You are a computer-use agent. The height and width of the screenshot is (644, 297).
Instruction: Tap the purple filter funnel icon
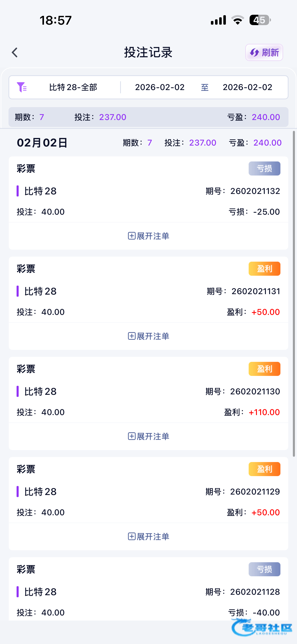pyautogui.click(x=21, y=87)
